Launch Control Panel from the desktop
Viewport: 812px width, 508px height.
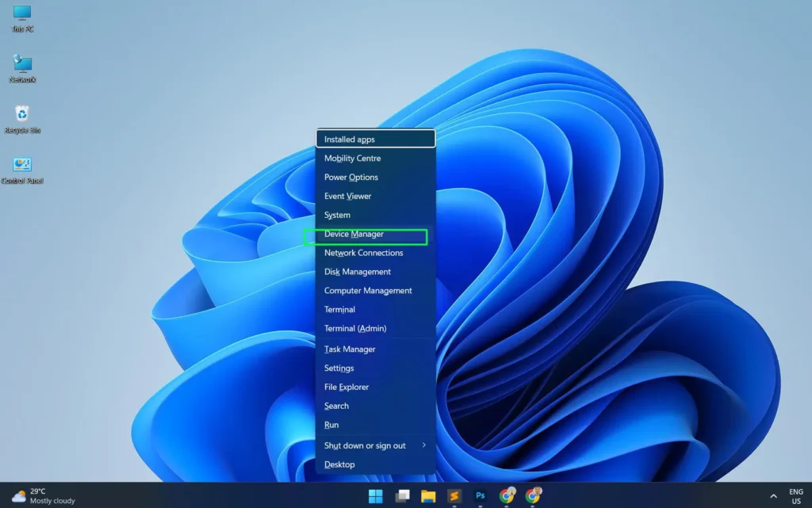21,168
